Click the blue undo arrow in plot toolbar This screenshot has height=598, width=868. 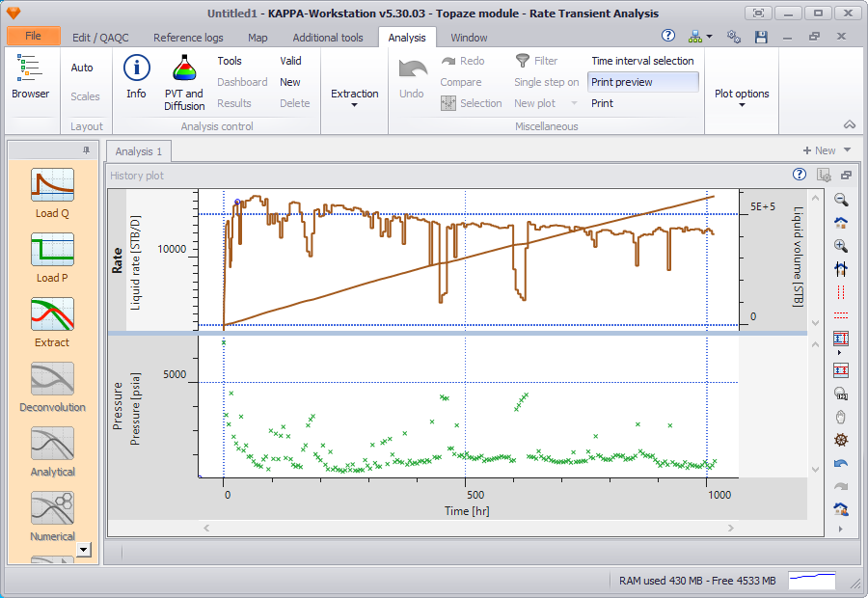click(x=841, y=463)
